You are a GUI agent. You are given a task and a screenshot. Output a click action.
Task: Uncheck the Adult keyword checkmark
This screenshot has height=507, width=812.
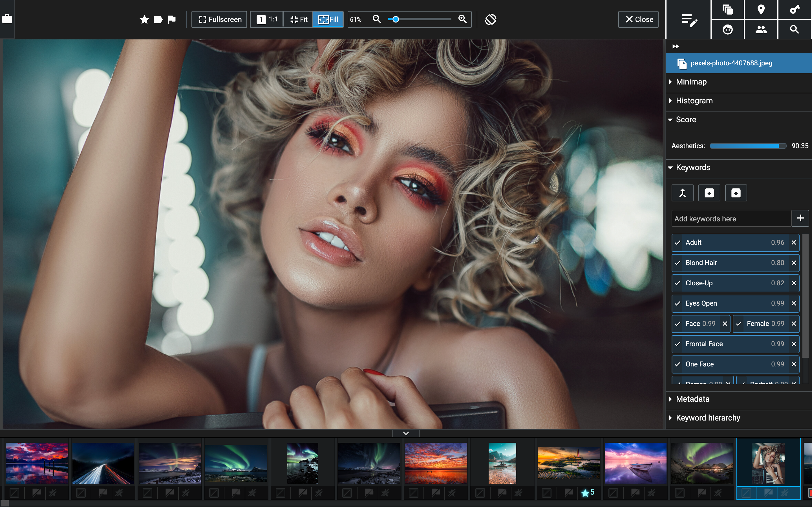pos(678,243)
